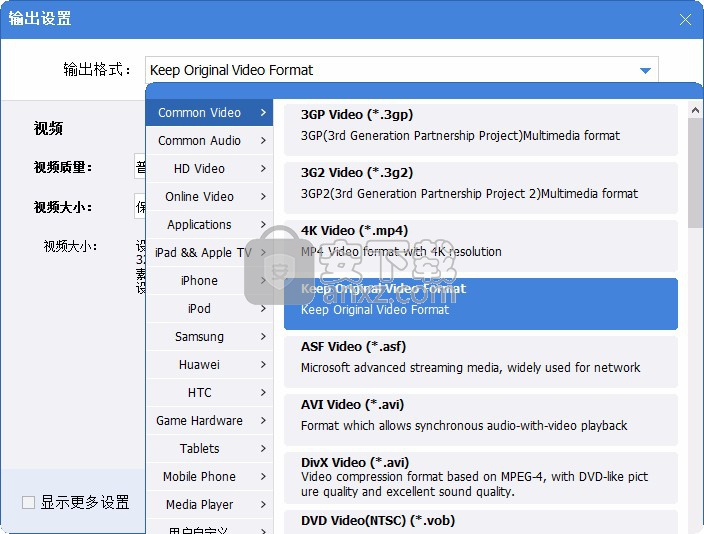Select the DVD Video(NTSC) (*.vob) format
The height and width of the screenshot is (534, 704).
point(481,522)
